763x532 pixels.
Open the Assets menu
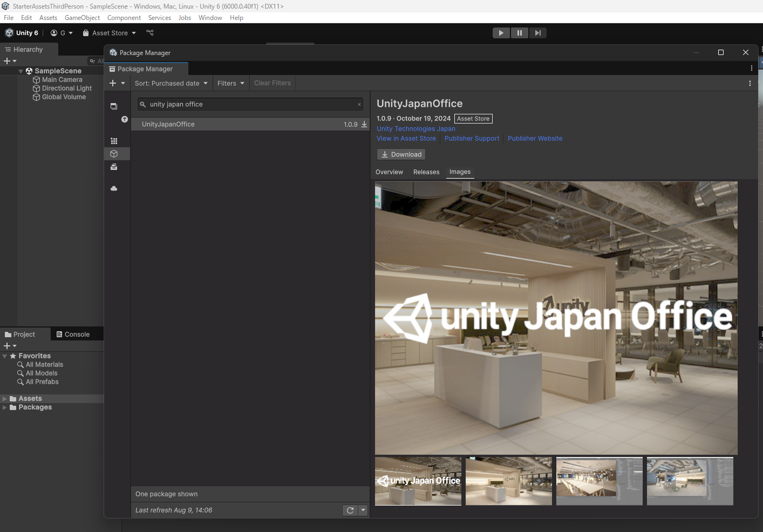click(x=48, y=18)
